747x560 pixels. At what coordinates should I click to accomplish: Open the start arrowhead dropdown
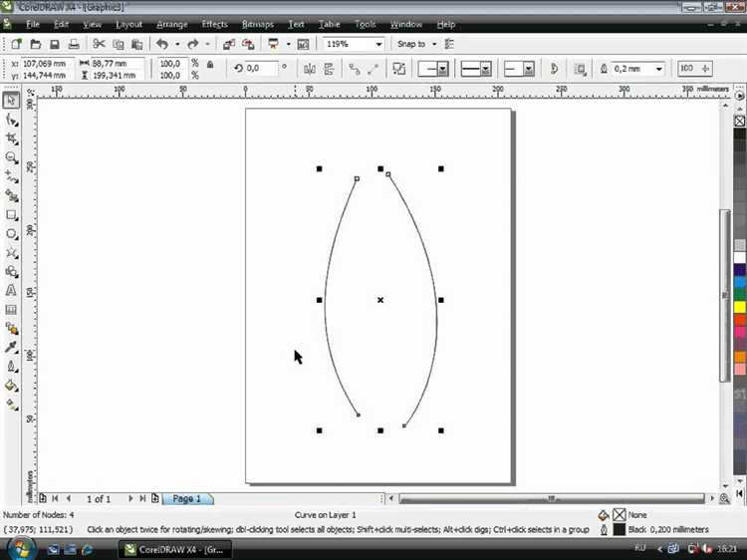coord(442,70)
